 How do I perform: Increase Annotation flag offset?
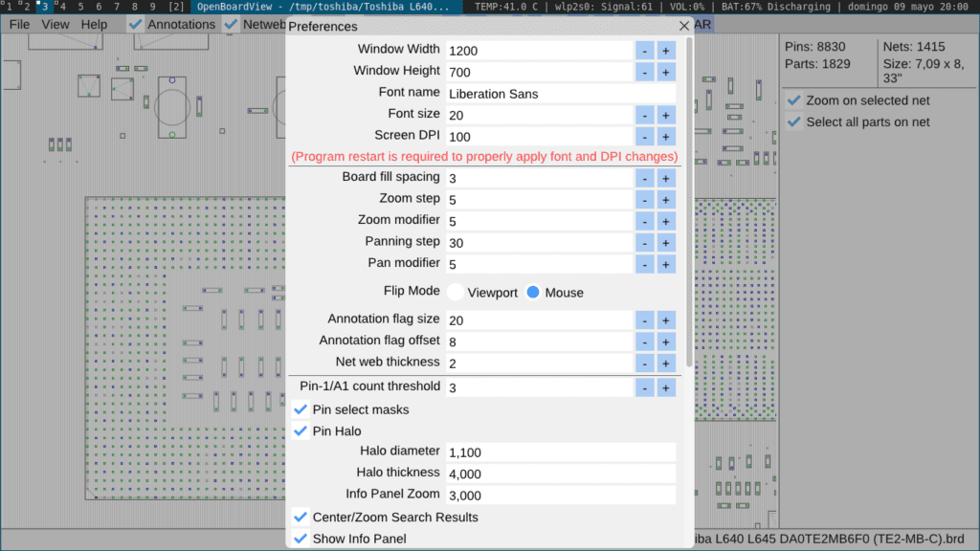666,342
